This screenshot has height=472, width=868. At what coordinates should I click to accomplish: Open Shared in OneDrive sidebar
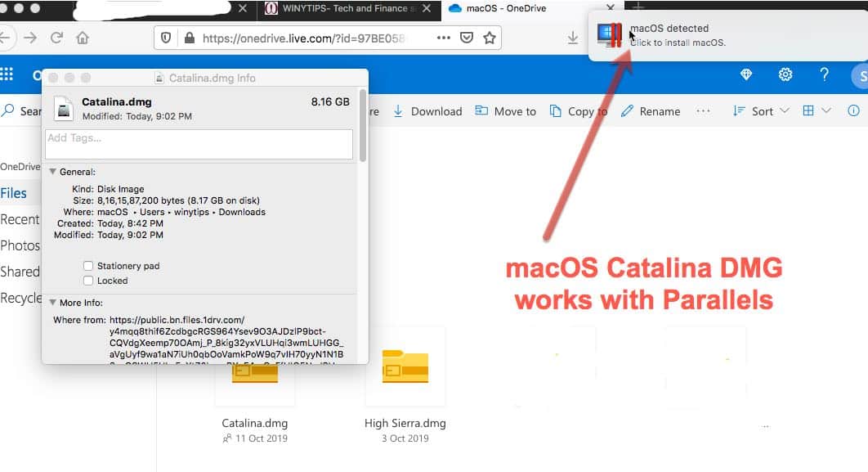20,272
